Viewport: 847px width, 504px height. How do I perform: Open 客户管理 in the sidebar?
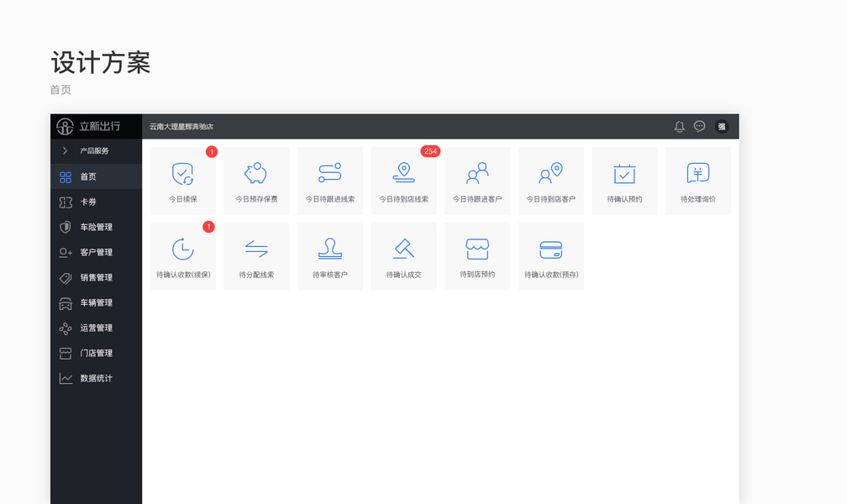coord(96,252)
